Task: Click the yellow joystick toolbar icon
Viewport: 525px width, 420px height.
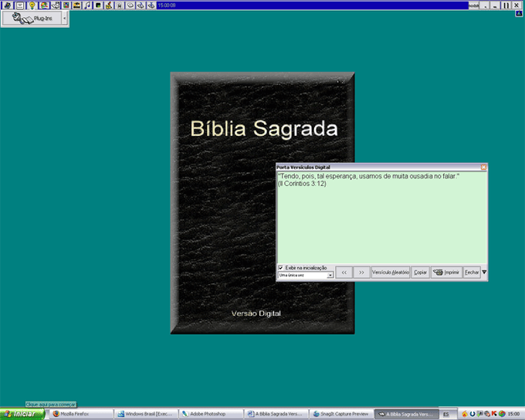Action: [x=109, y=5]
